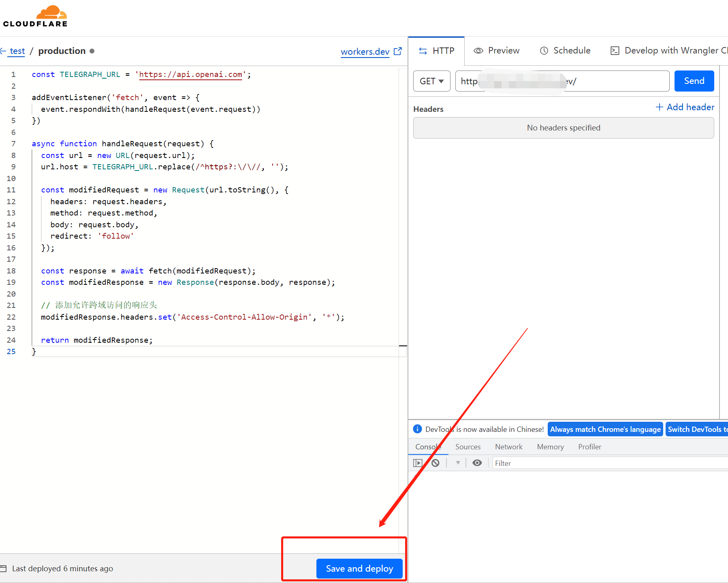Click the Chinese comment on line 21
Screen dimensions: 728x583
pos(99,305)
